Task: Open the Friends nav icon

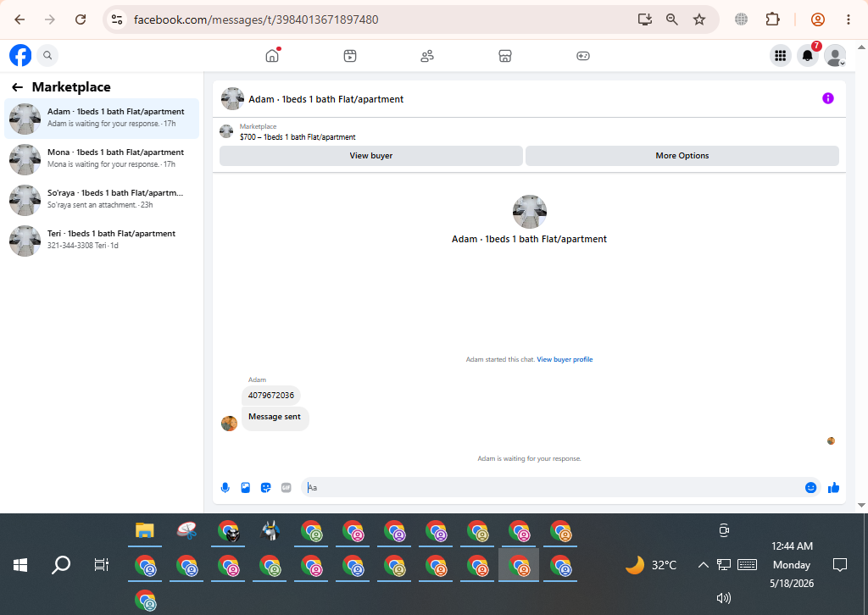Action: tap(427, 56)
